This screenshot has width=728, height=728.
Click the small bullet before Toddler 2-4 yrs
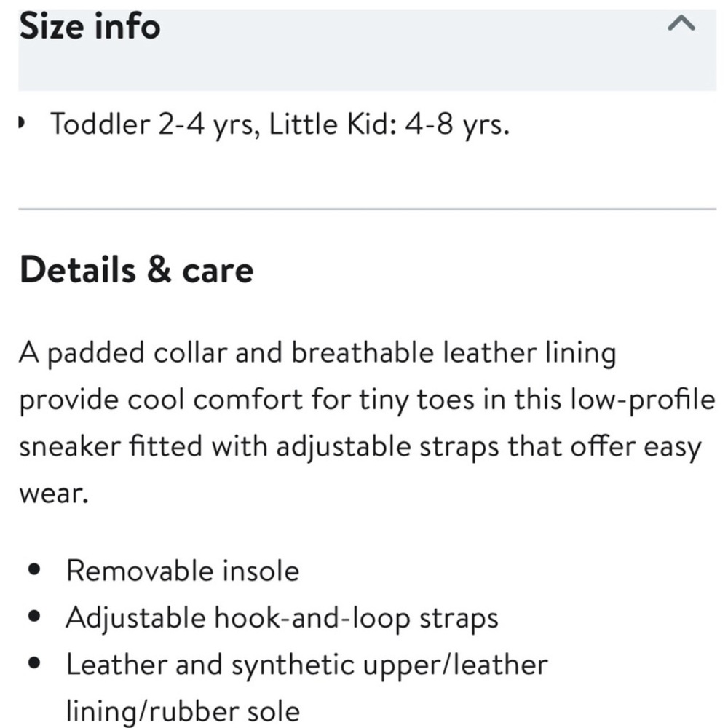click(x=20, y=124)
